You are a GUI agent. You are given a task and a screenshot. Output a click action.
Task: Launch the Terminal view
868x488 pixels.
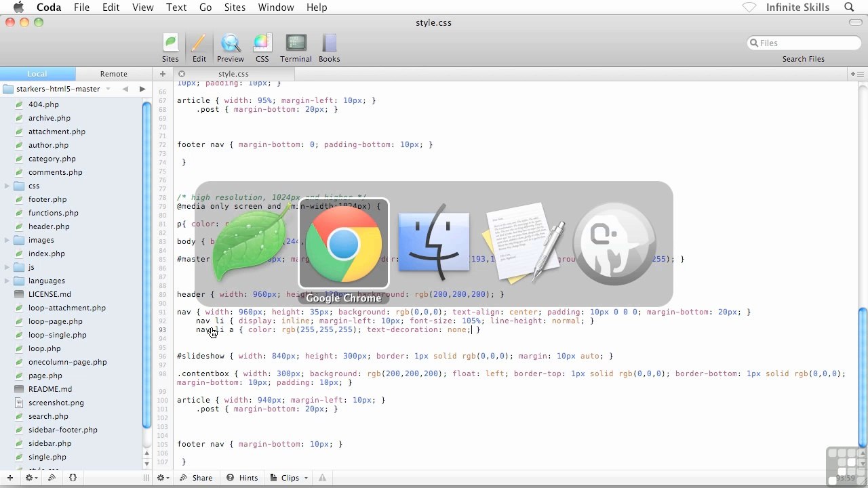click(x=296, y=48)
